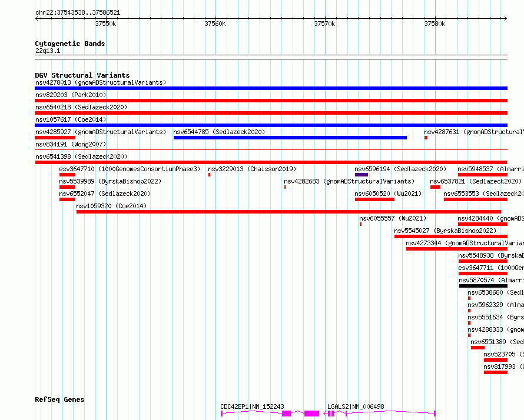Click the nsv4287631 variant label
This screenshot has height=420, width=524.
point(474,132)
